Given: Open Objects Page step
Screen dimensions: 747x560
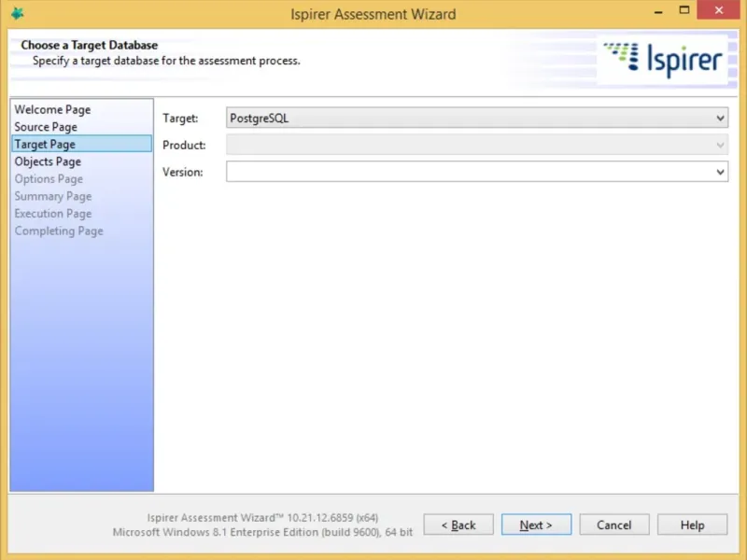Looking at the screenshot, I should pyautogui.click(x=48, y=161).
